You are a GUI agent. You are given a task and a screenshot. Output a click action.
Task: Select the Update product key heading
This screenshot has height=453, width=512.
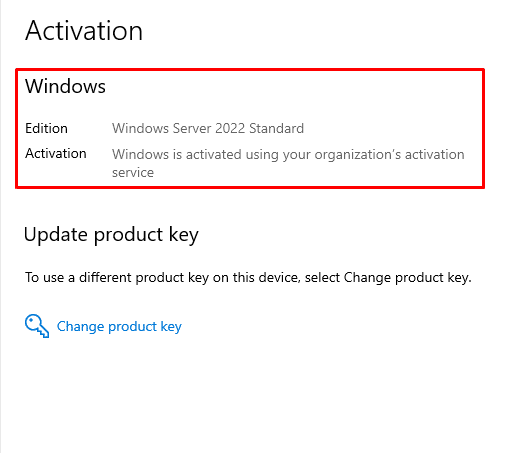point(111,235)
